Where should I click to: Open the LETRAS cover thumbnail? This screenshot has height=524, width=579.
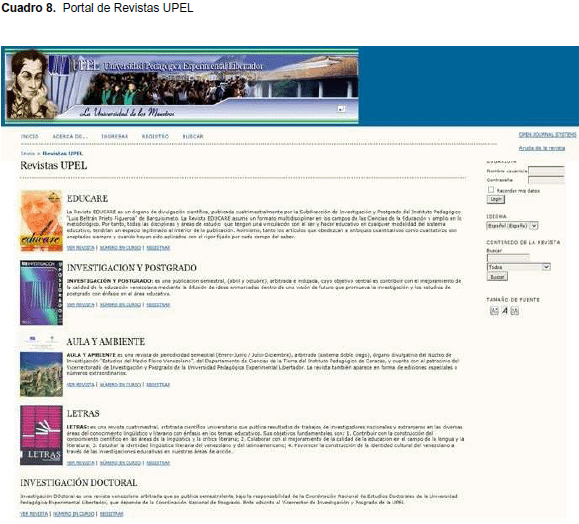pos(41,435)
